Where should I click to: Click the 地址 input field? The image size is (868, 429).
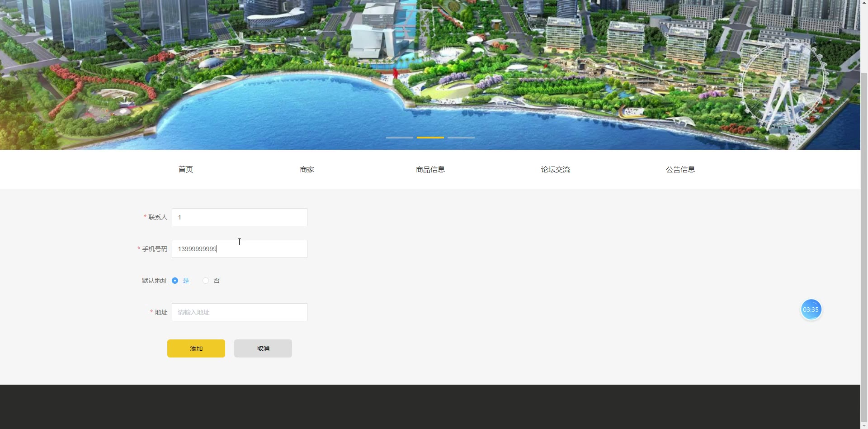[240, 312]
